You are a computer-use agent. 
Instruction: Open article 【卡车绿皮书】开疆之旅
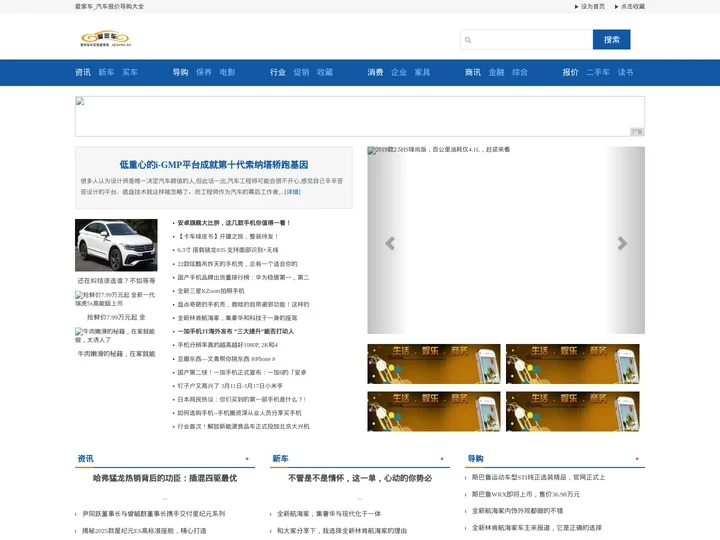(228, 236)
